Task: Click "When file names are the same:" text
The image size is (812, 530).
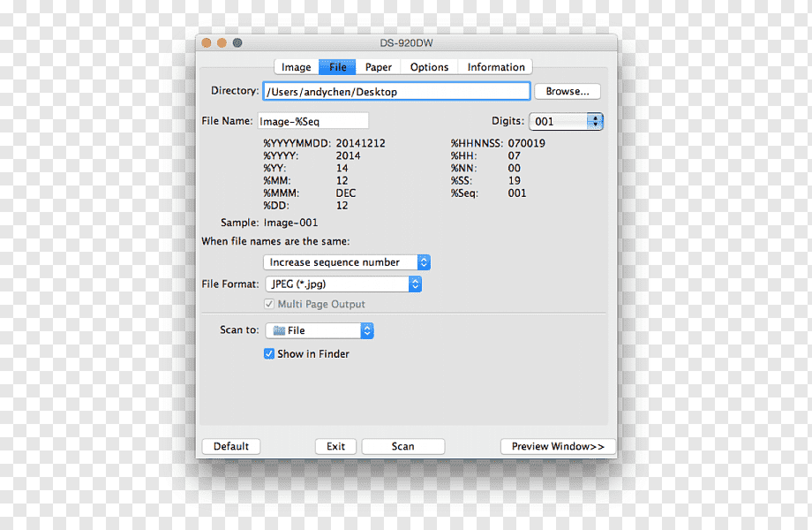Action: [275, 241]
